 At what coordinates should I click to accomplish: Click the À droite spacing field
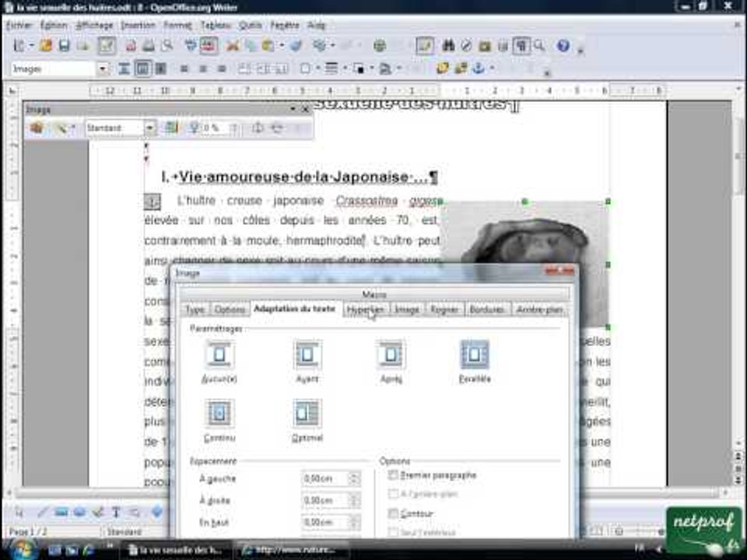click(331, 500)
